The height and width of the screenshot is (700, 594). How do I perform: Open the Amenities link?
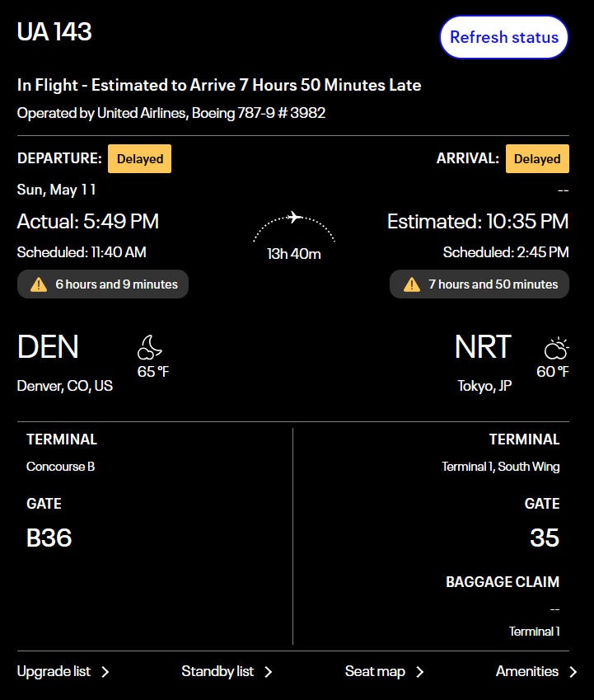coord(527,671)
